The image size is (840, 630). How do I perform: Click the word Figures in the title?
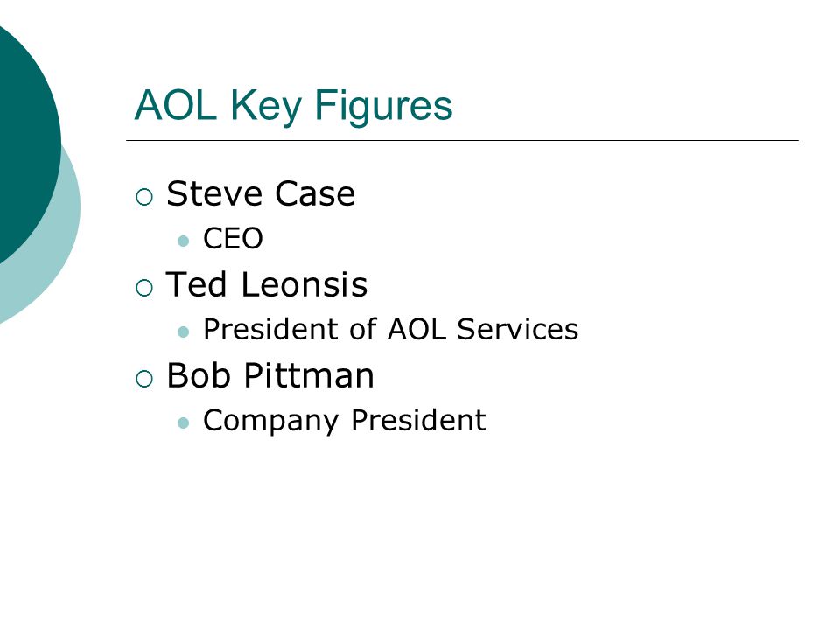[383, 107]
